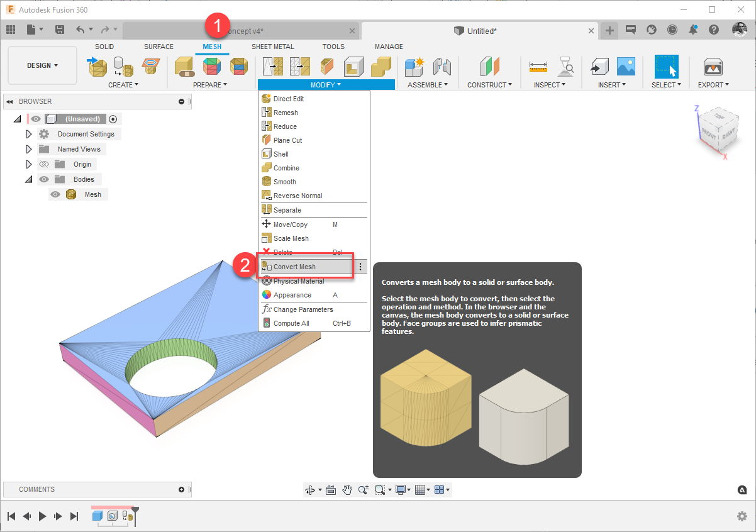This screenshot has width=756, height=532.
Task: Select the Pan tool in the view toolbar
Action: pos(347,489)
